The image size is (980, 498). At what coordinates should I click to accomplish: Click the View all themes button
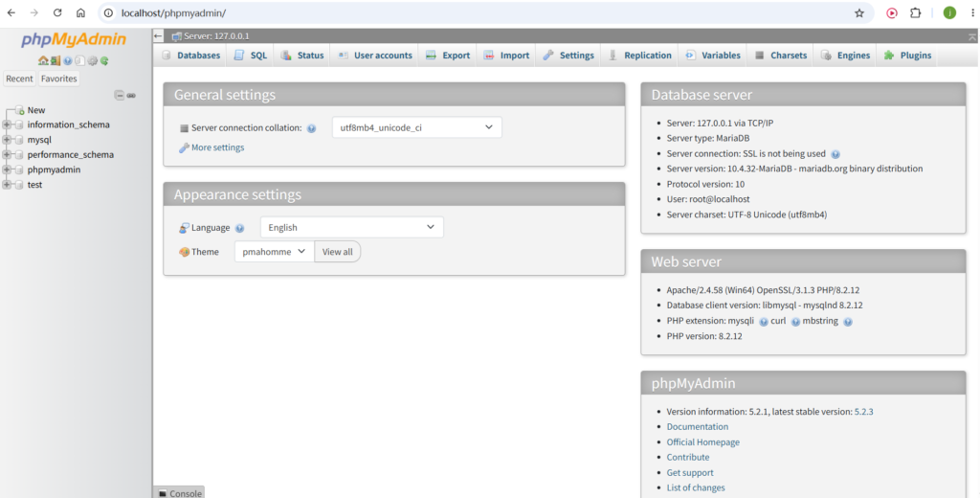coord(338,252)
